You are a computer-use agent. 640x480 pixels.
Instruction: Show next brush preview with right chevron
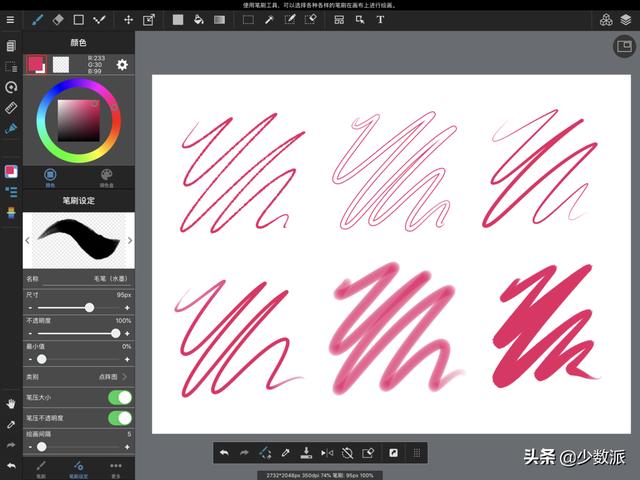pyautogui.click(x=130, y=240)
